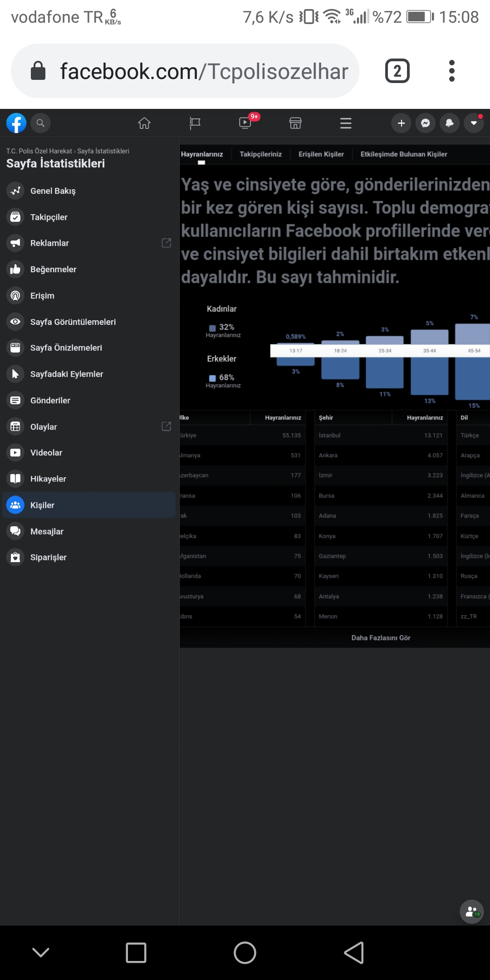490x980 pixels.
Task: Click external link icon beside Olaylar
Action: point(167,426)
